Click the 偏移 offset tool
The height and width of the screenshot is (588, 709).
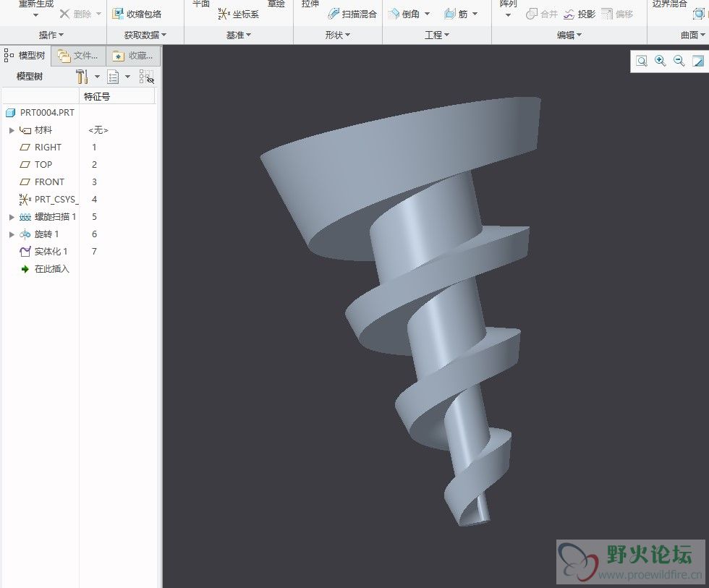click(x=617, y=14)
